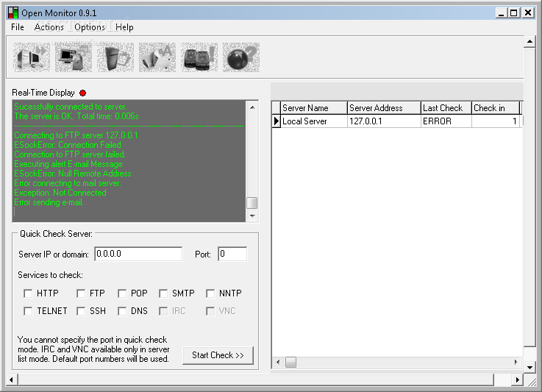Select the Check in value 1 cell
This screenshot has width=542, height=392.
(496, 121)
